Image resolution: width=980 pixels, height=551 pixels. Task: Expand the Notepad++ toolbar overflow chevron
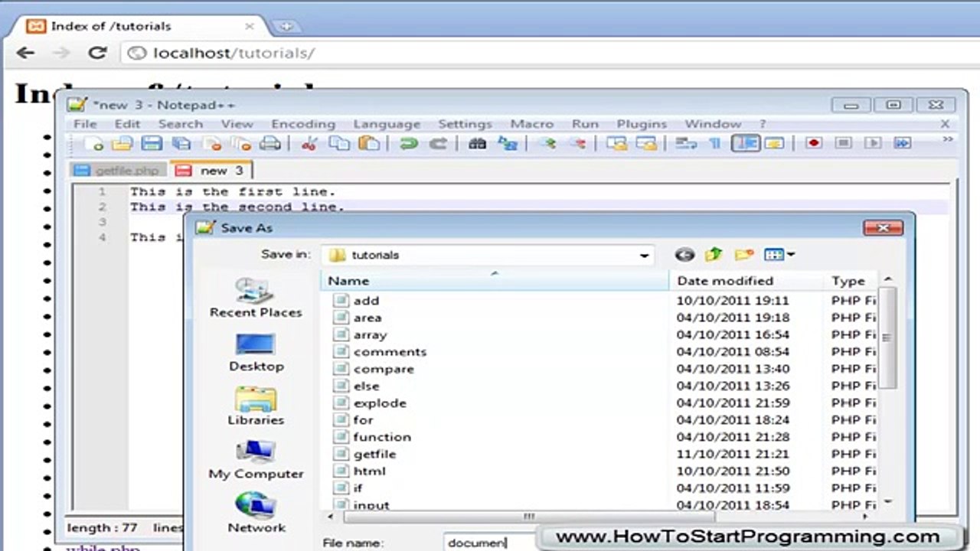click(x=947, y=139)
